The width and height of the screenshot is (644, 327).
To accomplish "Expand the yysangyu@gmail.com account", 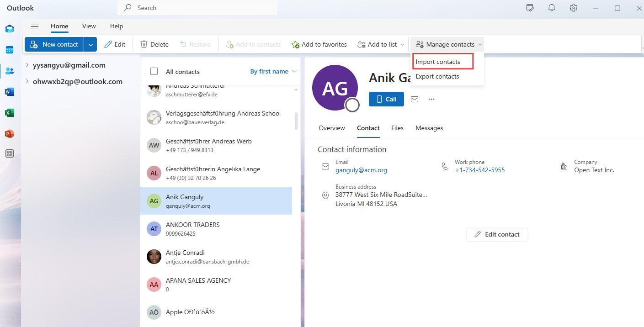I will coord(27,65).
